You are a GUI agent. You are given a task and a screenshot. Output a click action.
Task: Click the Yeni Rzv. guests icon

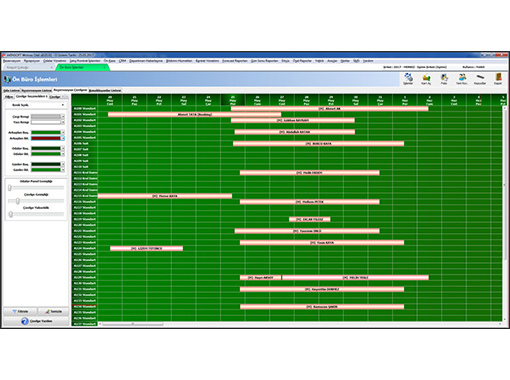click(462, 79)
